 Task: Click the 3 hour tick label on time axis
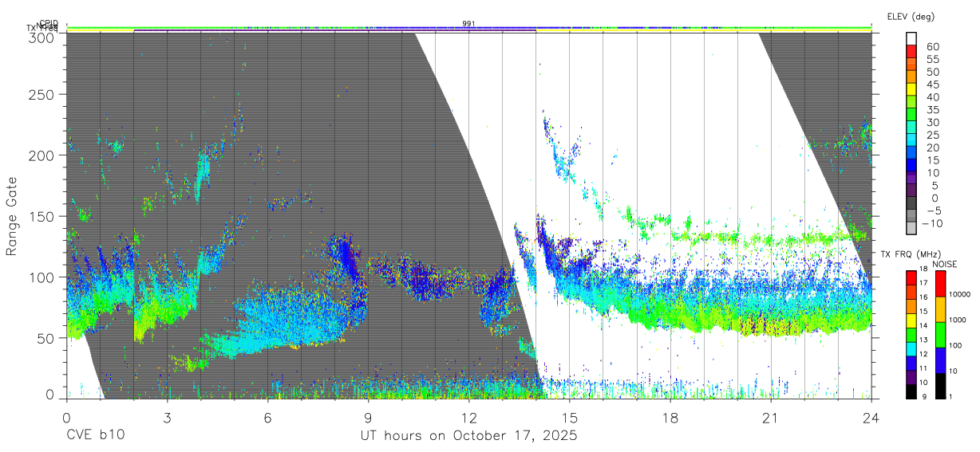[x=167, y=417]
